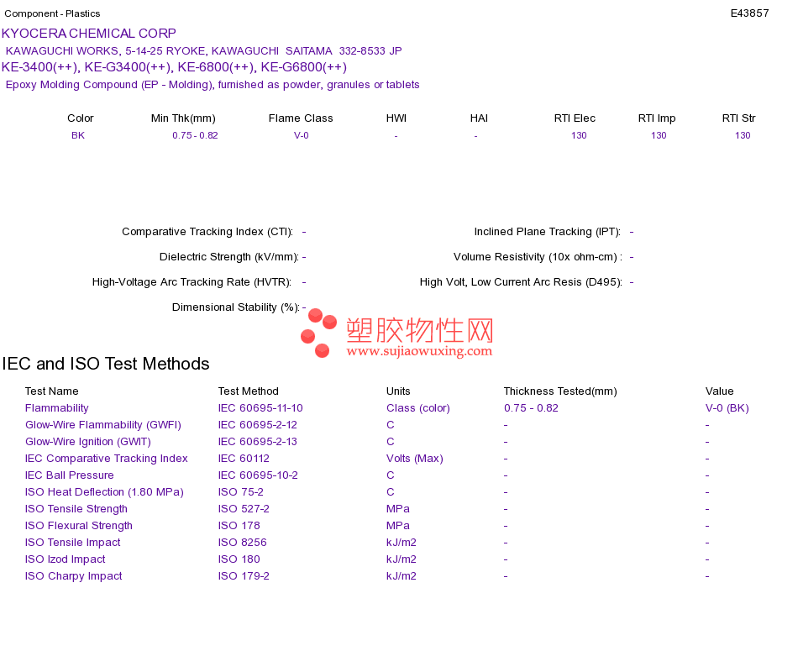The image size is (798, 672).
Task: Click Inclined Plane Tracking (IPT) label
Action: pyautogui.click(x=548, y=232)
